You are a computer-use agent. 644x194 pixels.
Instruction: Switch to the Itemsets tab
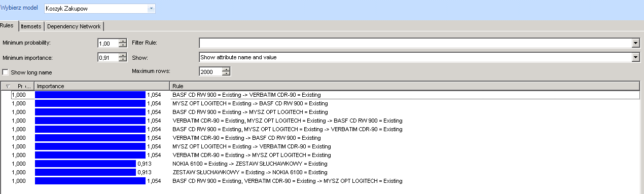point(31,26)
